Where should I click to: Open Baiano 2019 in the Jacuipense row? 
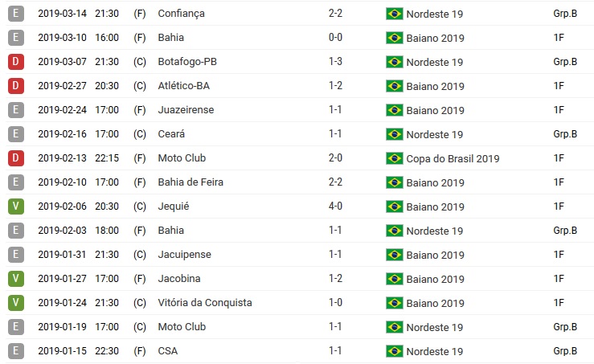[436, 255]
